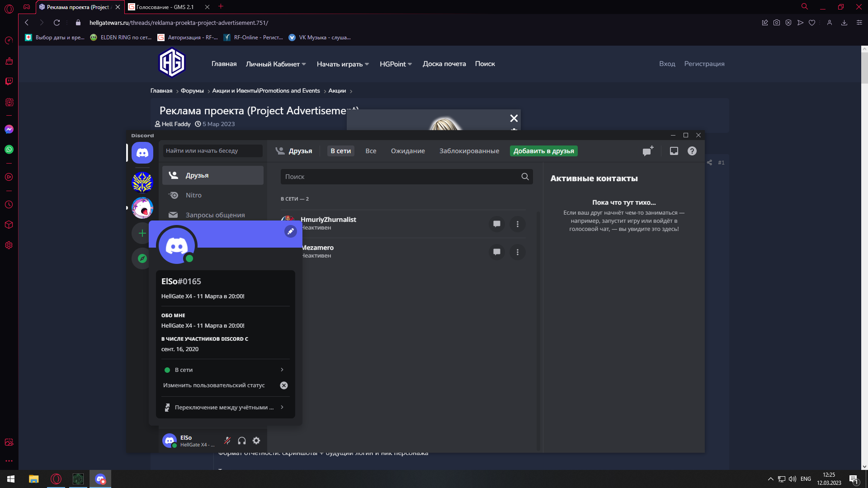Take browser snapshot camera icon
This screenshot has height=488, width=868.
point(777,23)
